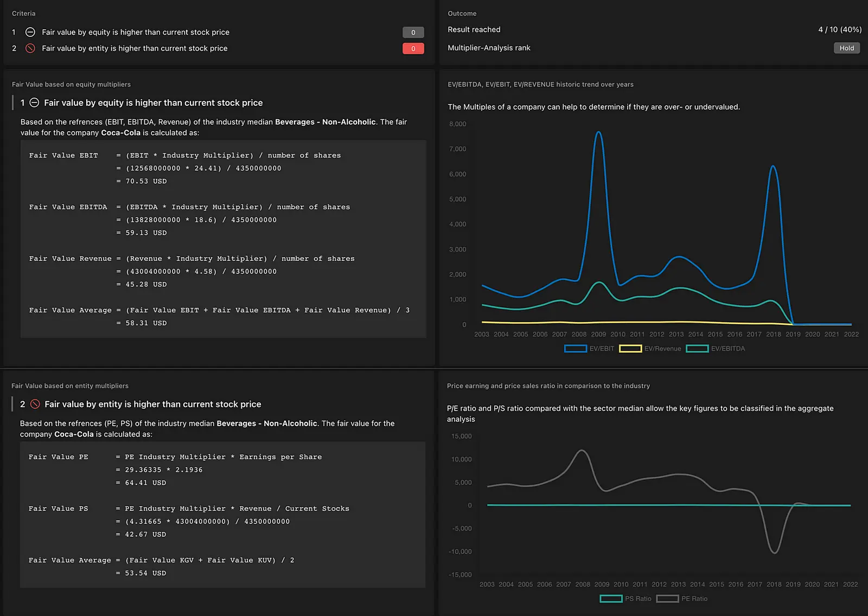The width and height of the screenshot is (868, 616).
Task: Toggle PE Ratio series in legend
Action: (682, 599)
